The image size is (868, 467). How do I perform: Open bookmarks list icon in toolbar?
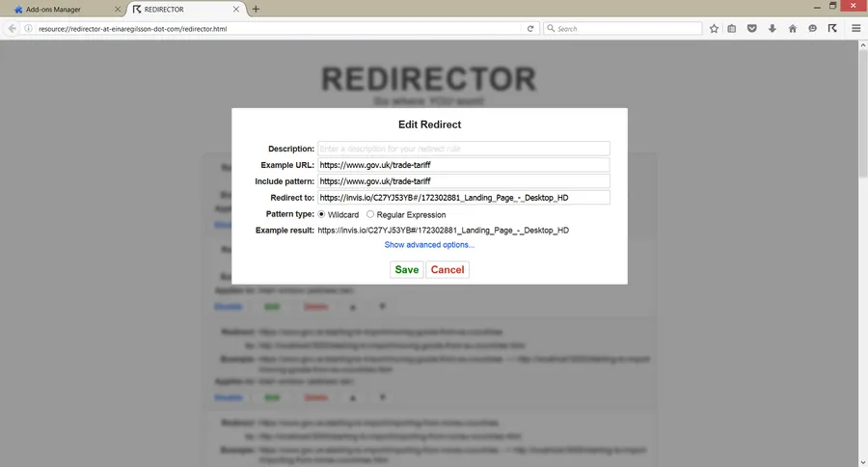point(732,28)
